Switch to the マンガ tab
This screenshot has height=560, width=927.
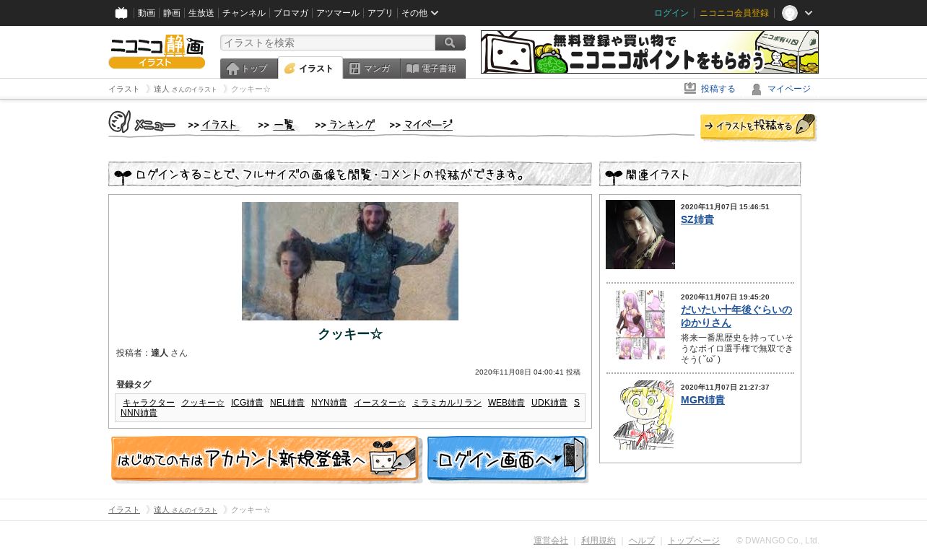[372, 69]
